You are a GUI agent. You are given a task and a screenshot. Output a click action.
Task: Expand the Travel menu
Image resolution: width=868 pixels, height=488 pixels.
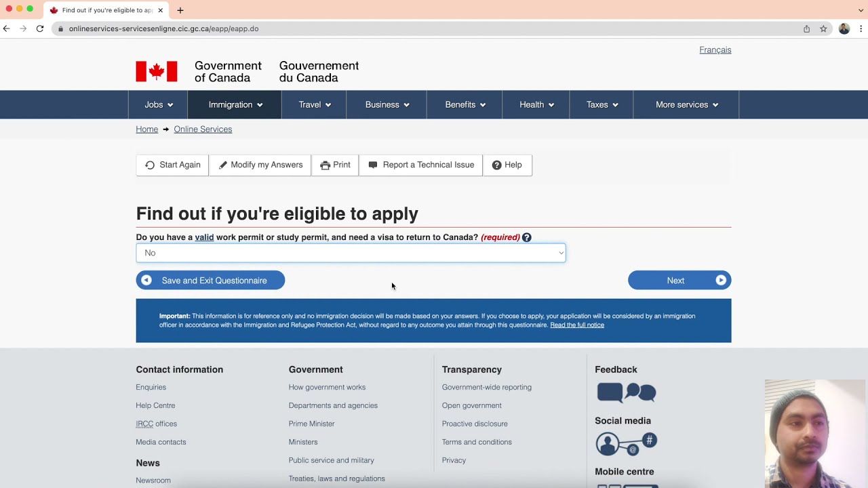(x=314, y=105)
